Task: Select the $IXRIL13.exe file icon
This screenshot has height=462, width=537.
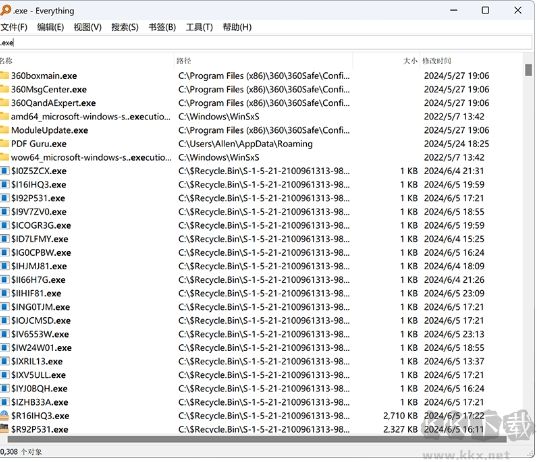Action: [4, 361]
